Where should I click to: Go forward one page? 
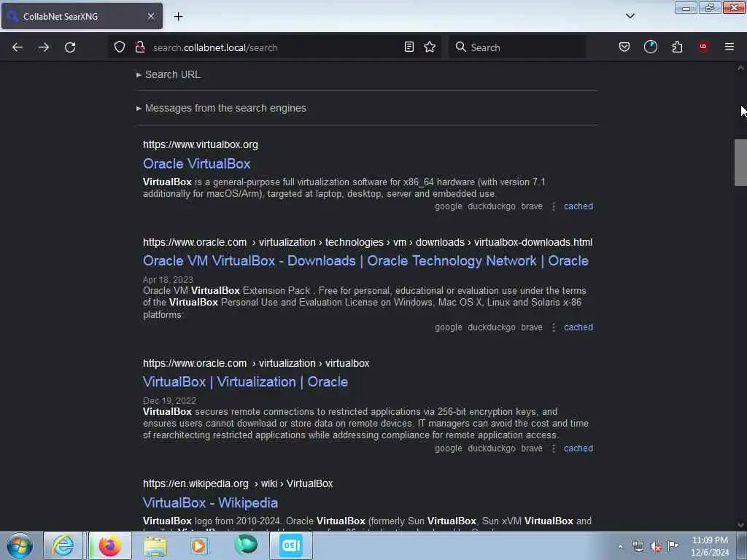[x=44, y=47]
